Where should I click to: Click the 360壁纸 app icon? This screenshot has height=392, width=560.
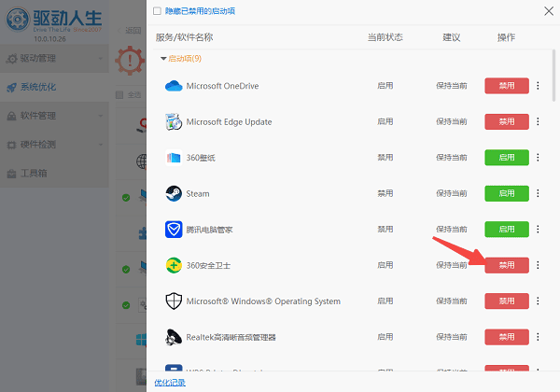(174, 158)
